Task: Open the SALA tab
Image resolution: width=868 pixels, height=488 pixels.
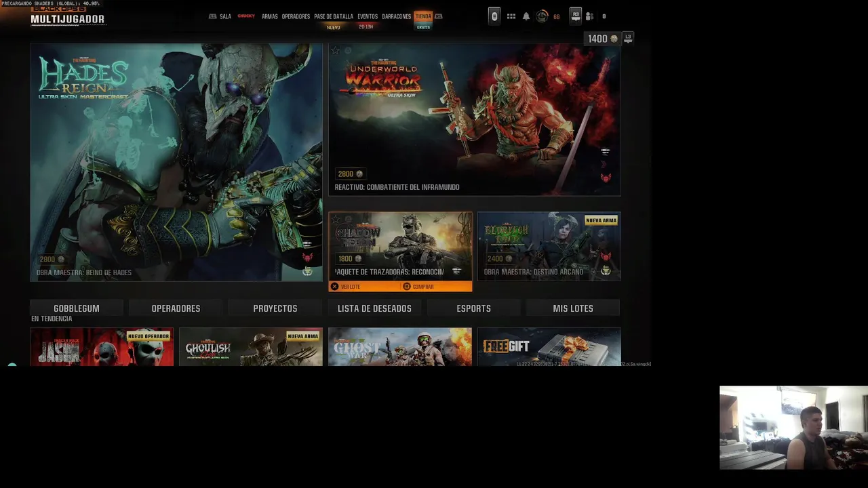Action: pos(225,16)
